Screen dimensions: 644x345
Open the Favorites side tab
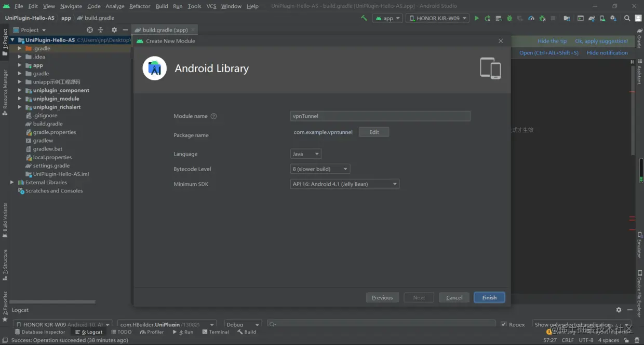pyautogui.click(x=5, y=306)
